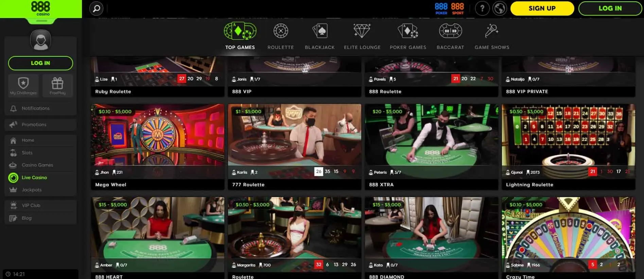This screenshot has height=279, width=644.
Task: Click the yellow SIGN UP button
Action: pos(542,8)
